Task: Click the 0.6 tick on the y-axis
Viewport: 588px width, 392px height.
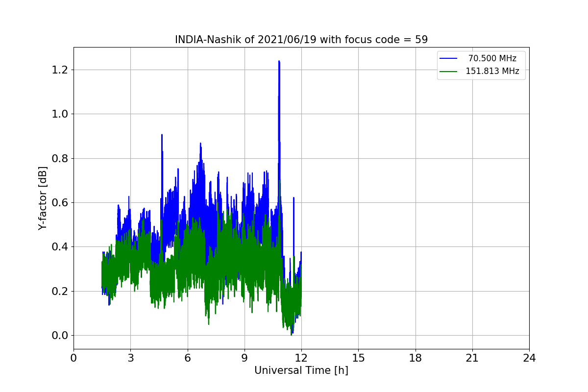Action: 59,202
